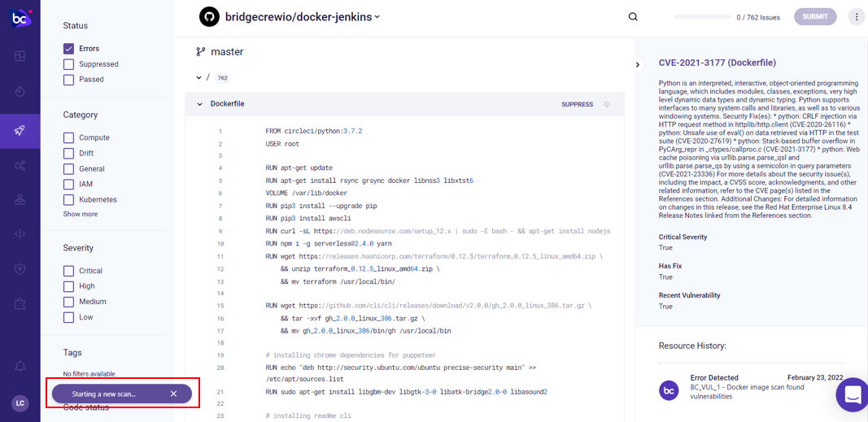868x422 pixels.
Task: Enable the IAM category filter
Action: point(68,185)
